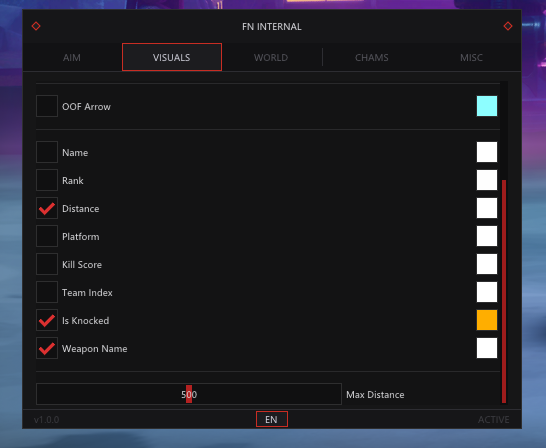Check the Kill Score option
Viewport: 546px width, 448px height.
coord(47,264)
